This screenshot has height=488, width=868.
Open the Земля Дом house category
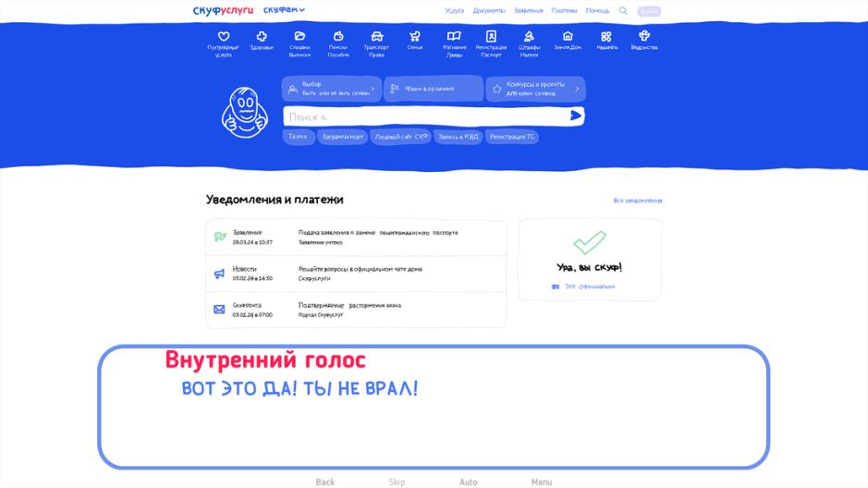coord(568,41)
